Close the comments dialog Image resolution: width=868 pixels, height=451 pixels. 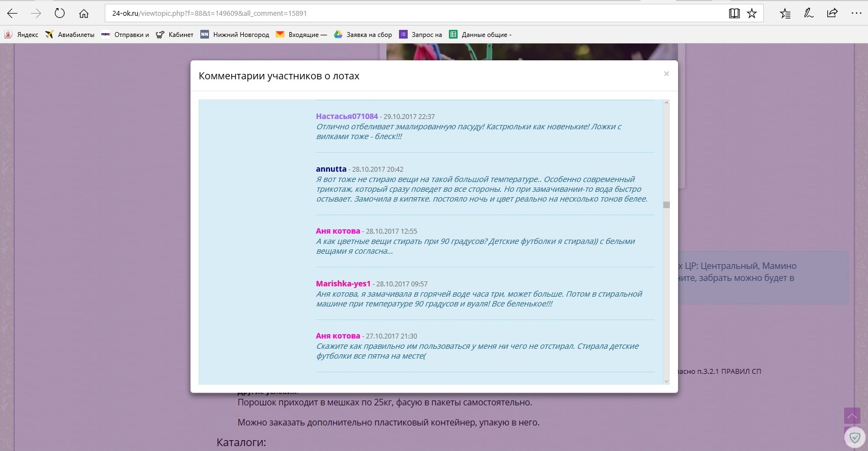tap(667, 74)
